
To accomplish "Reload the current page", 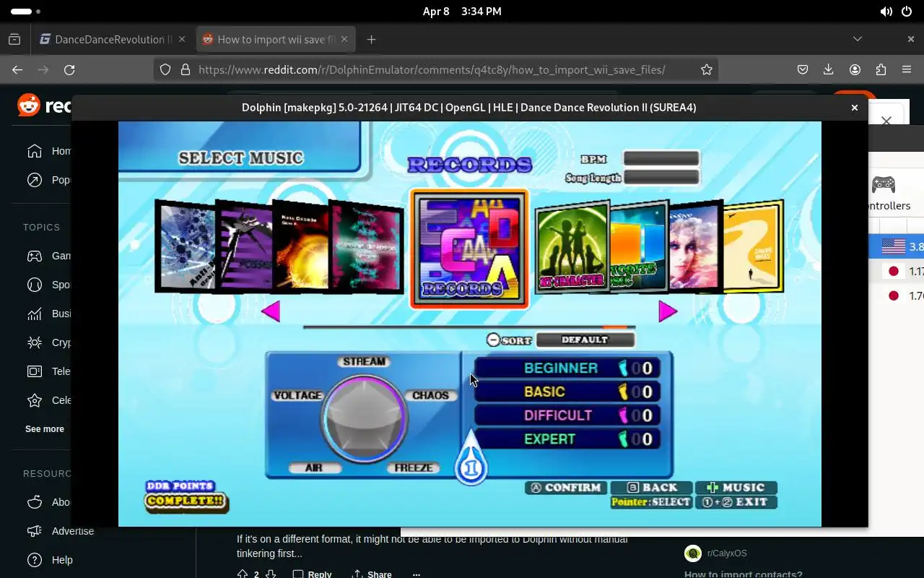I will [x=69, y=70].
